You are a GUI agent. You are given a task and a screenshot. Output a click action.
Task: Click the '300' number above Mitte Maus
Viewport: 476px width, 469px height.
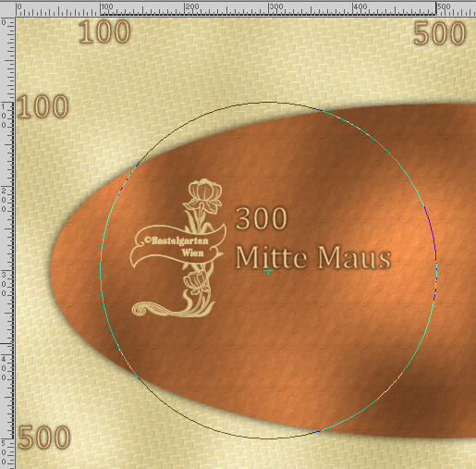click(262, 218)
